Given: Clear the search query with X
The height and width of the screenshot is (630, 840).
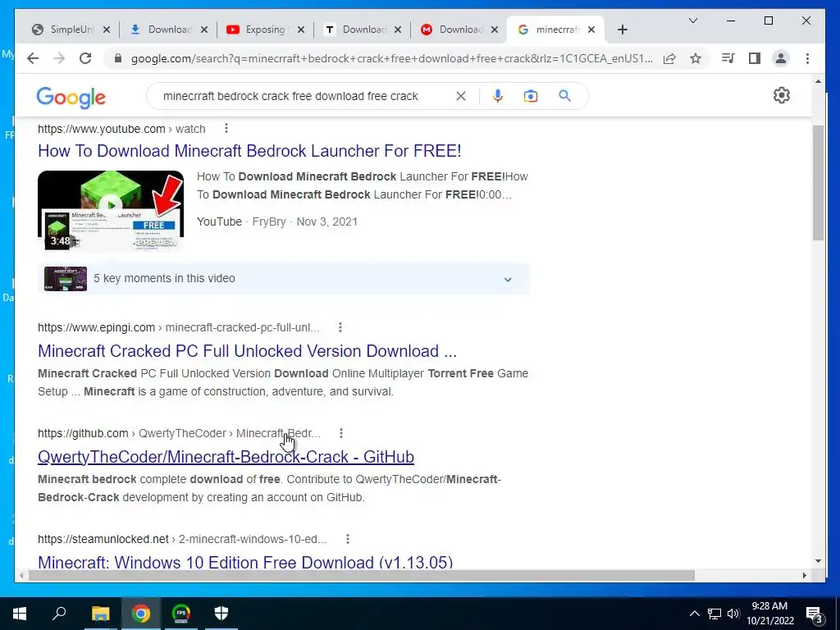Looking at the screenshot, I should pyautogui.click(x=461, y=96).
